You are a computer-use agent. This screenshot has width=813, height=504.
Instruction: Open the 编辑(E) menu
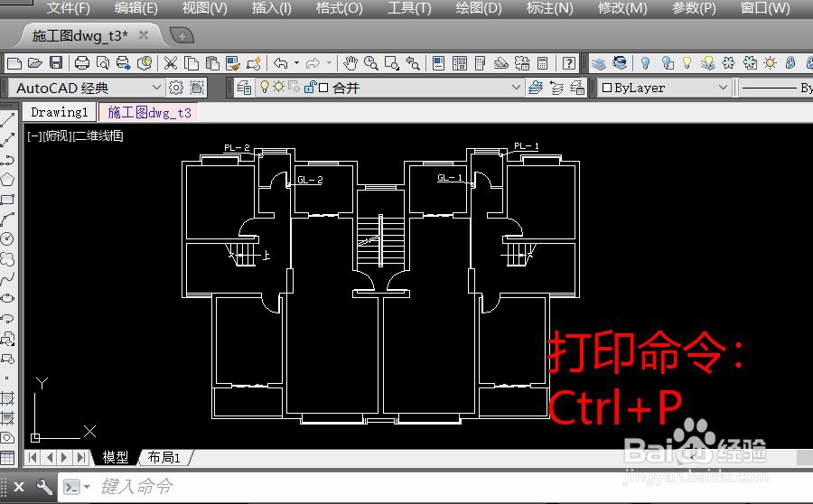135,8
